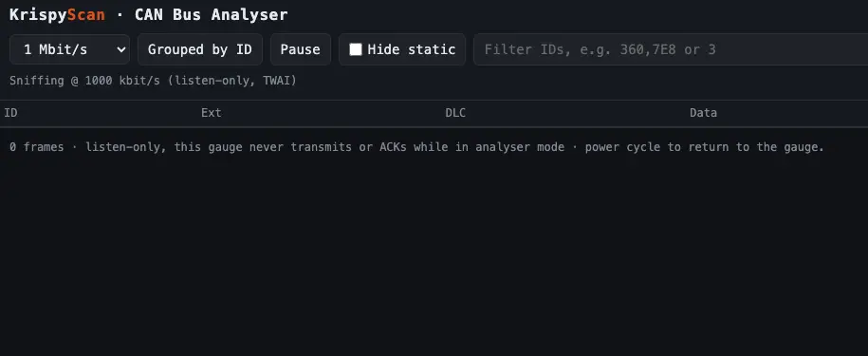This screenshot has width=868, height=356.
Task: Click the empty frame table area
Action: pos(434,257)
